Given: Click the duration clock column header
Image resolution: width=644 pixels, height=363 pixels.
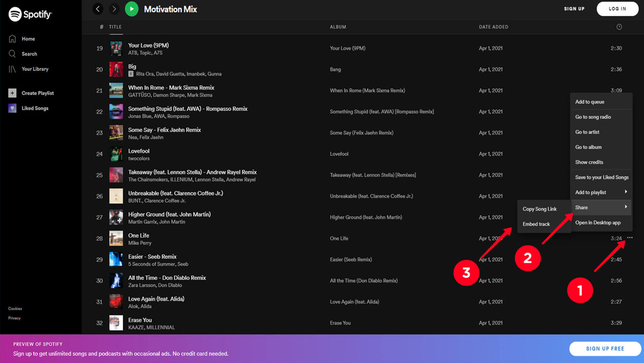Looking at the screenshot, I should point(619,27).
